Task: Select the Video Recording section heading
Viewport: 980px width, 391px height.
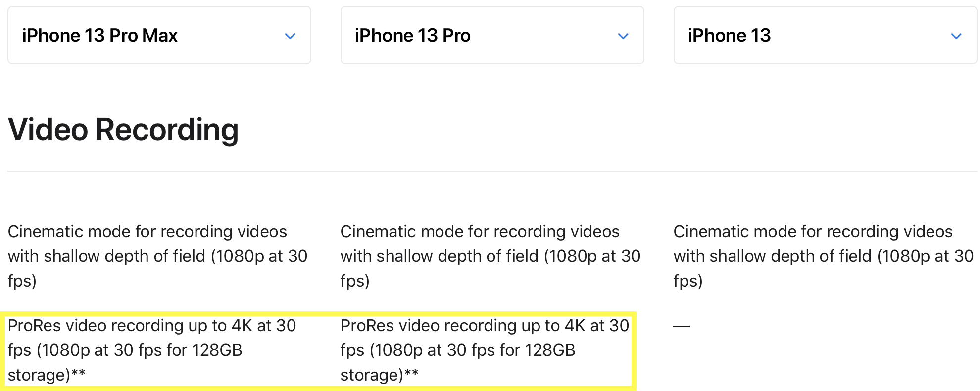Action: [x=123, y=130]
